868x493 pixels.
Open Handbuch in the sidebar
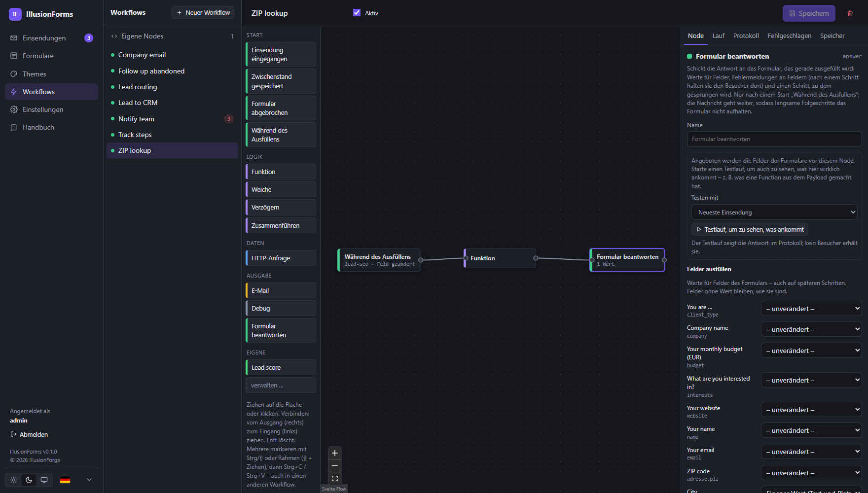click(51, 127)
